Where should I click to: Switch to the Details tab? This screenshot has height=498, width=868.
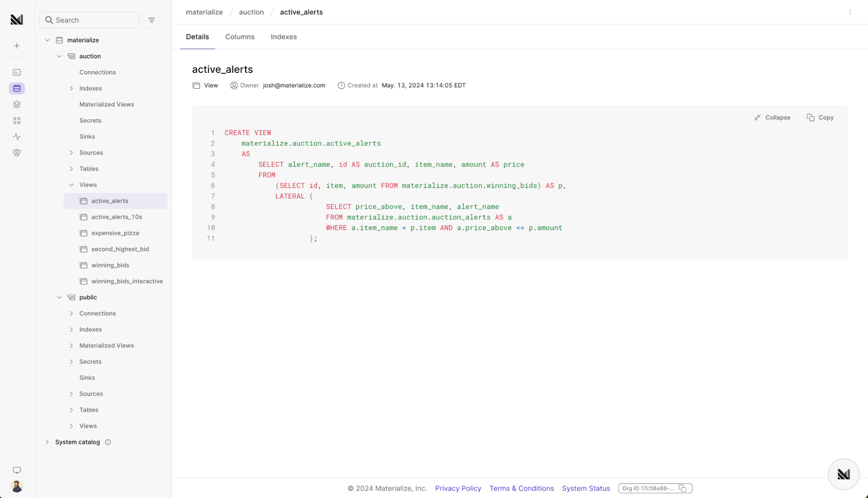(x=198, y=37)
